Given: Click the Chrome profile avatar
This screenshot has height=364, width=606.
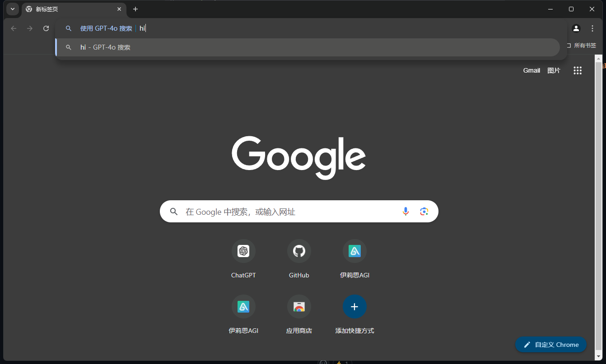Looking at the screenshot, I should click(x=576, y=28).
